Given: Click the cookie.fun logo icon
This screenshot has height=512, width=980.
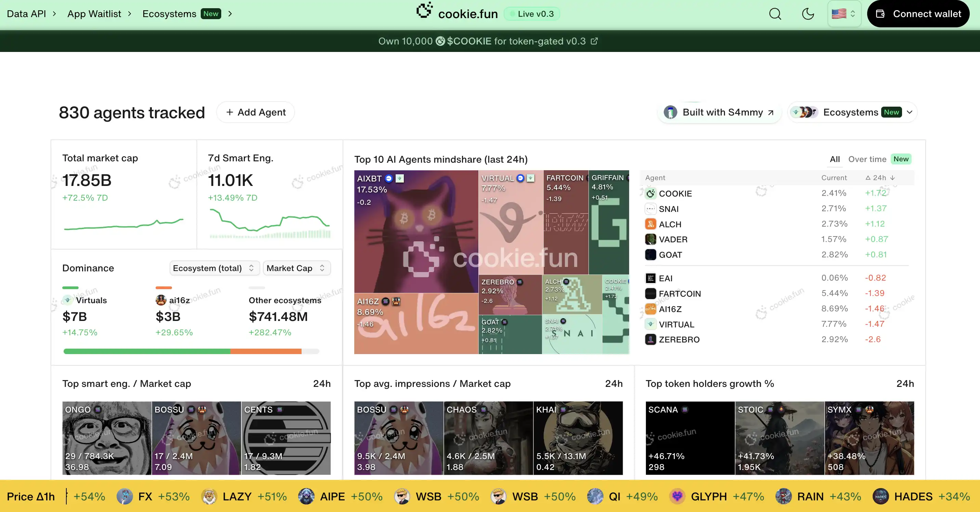Looking at the screenshot, I should point(424,11).
